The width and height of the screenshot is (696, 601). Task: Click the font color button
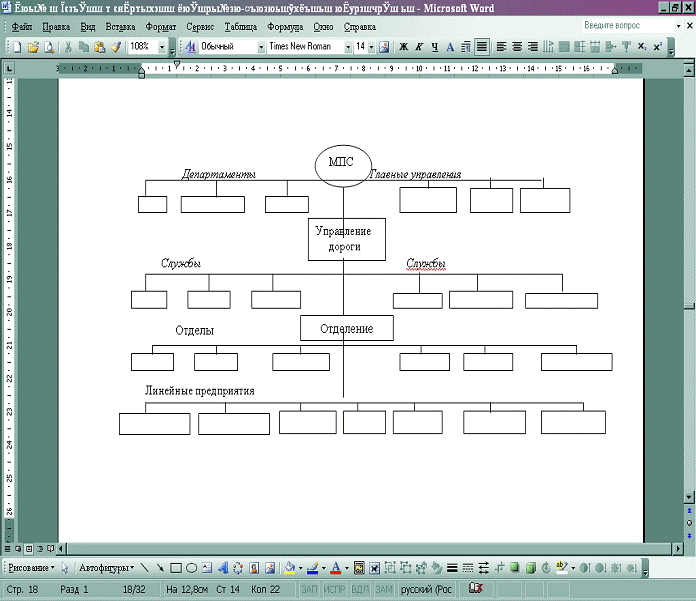click(x=335, y=568)
